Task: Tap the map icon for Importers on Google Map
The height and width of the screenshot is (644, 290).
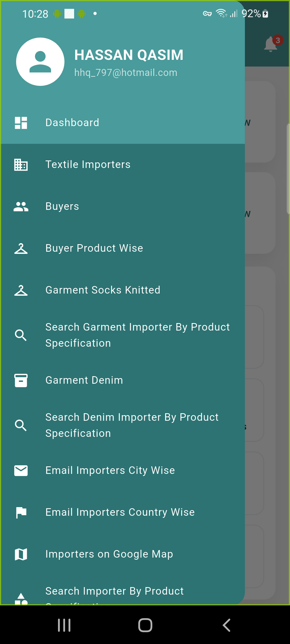Action: tap(21, 554)
